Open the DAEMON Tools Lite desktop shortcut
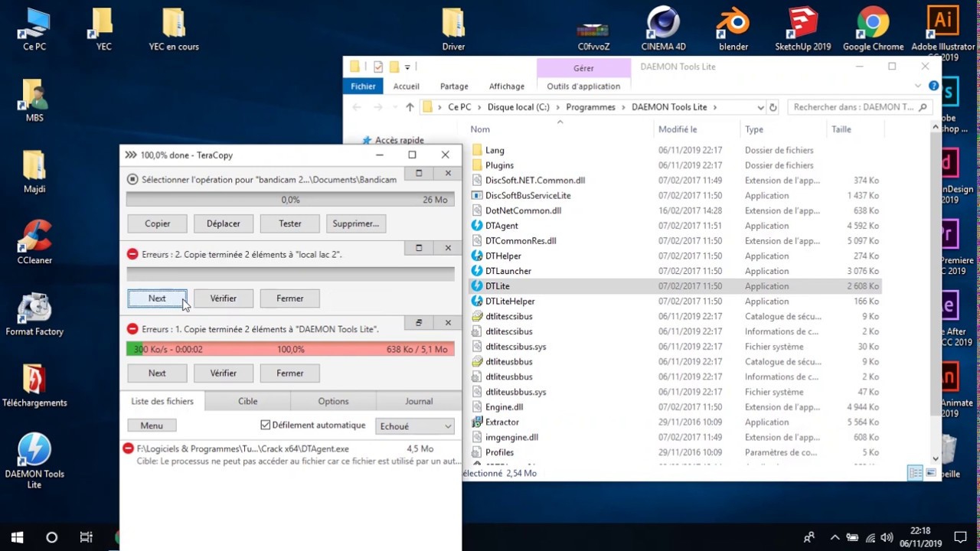Screen dimensions: 980x551 [x=34, y=461]
